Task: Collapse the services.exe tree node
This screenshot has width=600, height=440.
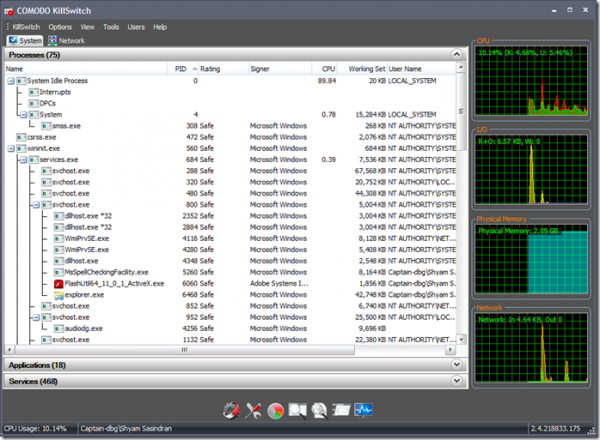Action: [x=23, y=160]
